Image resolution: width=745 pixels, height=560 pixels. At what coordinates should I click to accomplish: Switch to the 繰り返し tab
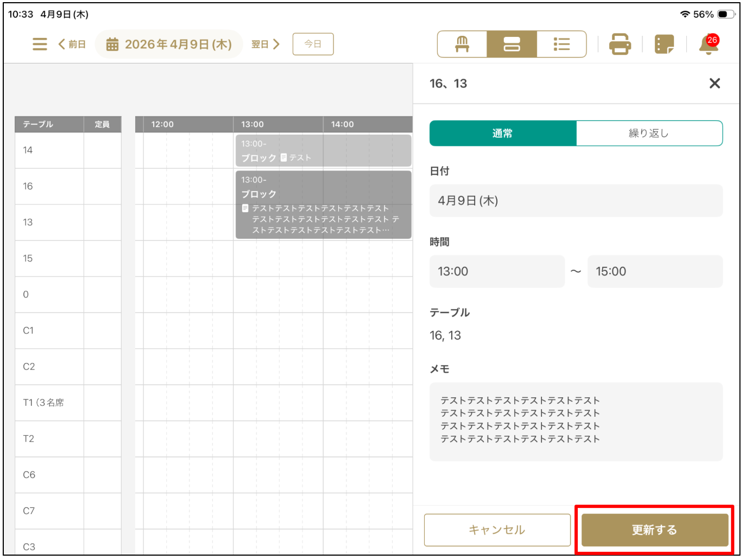pyautogui.click(x=649, y=133)
